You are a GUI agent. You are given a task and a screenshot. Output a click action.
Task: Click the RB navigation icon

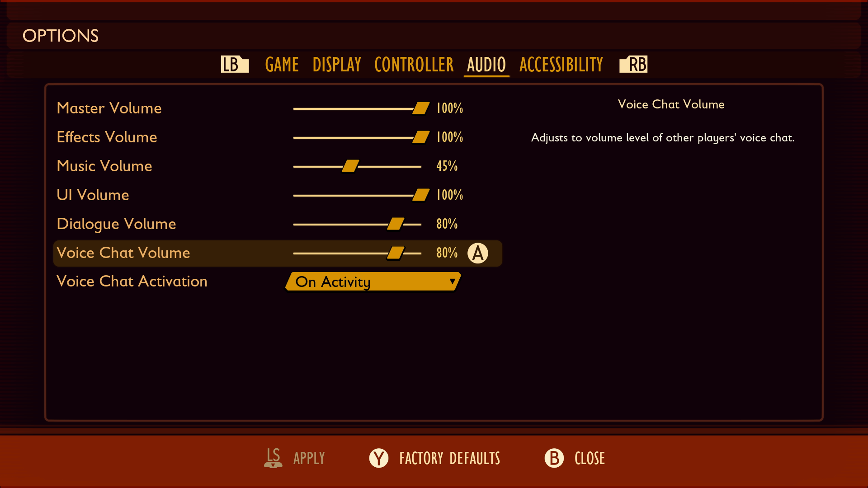pos(634,64)
